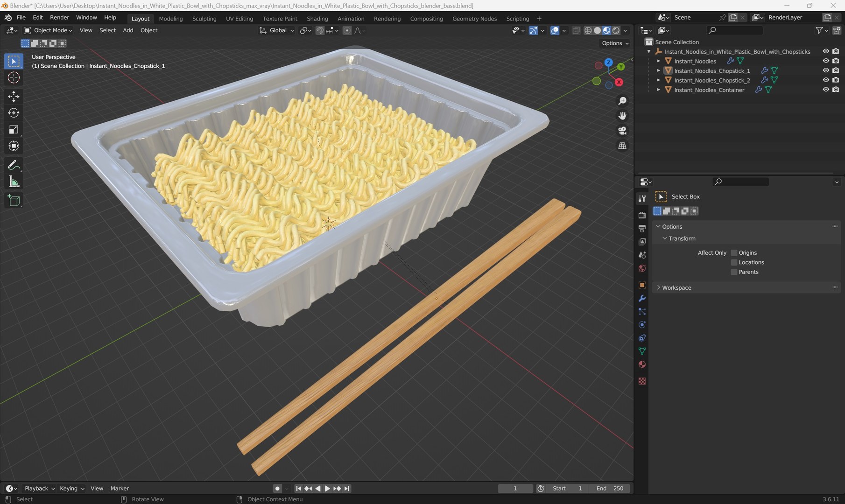Open the Global orientation dropdown
The width and height of the screenshot is (845, 504).
coord(277,30)
